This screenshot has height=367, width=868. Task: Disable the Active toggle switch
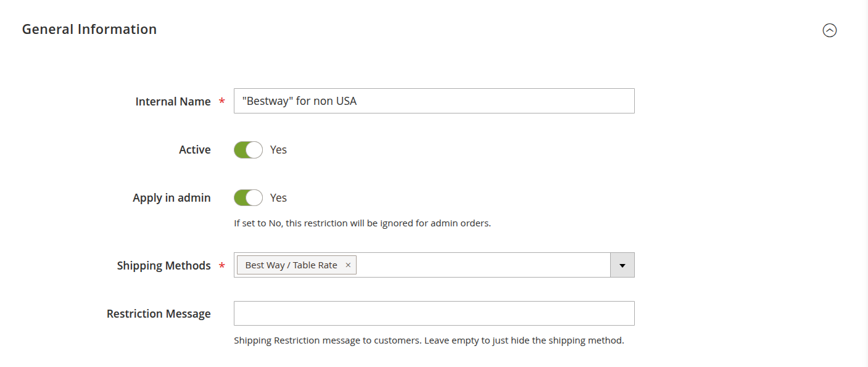248,150
